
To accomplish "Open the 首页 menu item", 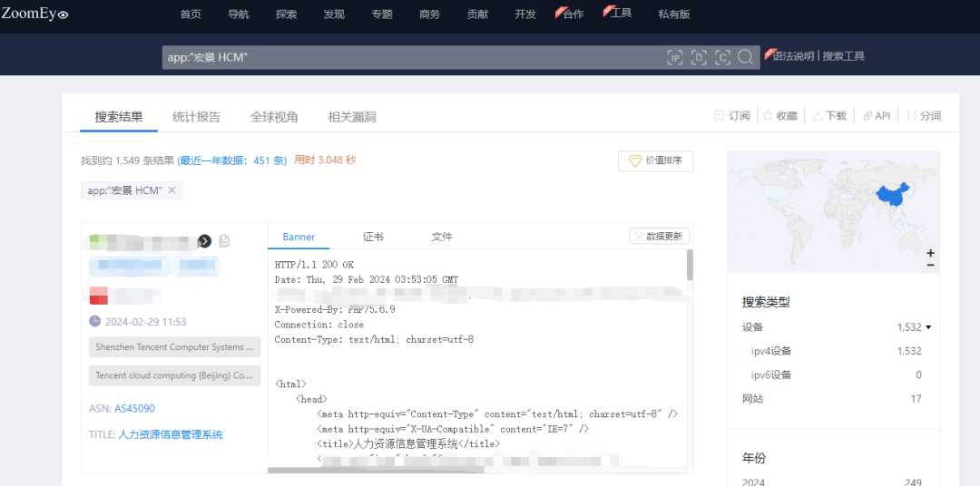I will [x=191, y=15].
